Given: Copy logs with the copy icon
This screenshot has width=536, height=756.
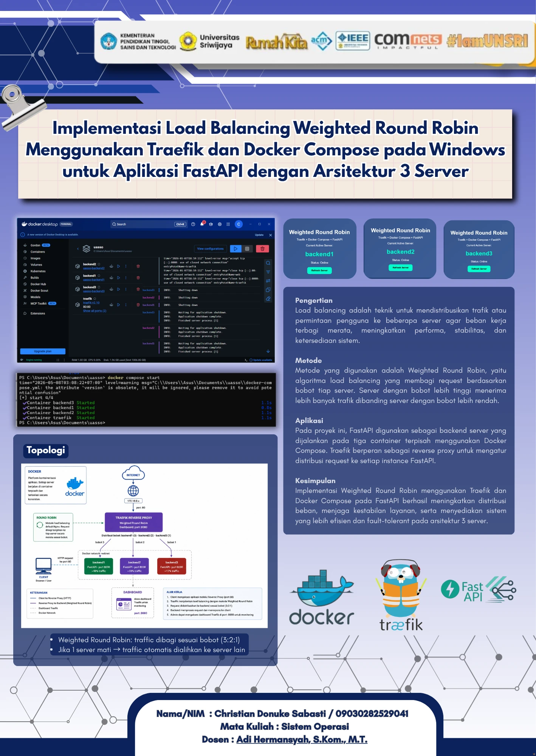Looking at the screenshot, I should point(268,290).
